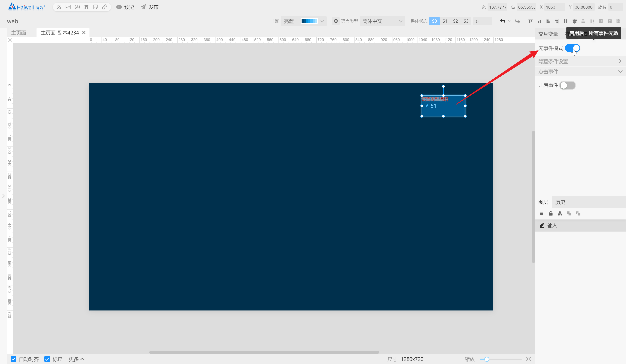626x364 pixels.
Task: Expand the collapsed left side panel
Action: tap(3, 196)
